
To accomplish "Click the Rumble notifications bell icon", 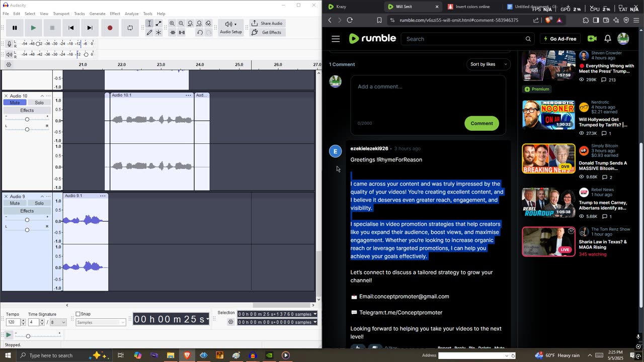I will click(x=607, y=39).
